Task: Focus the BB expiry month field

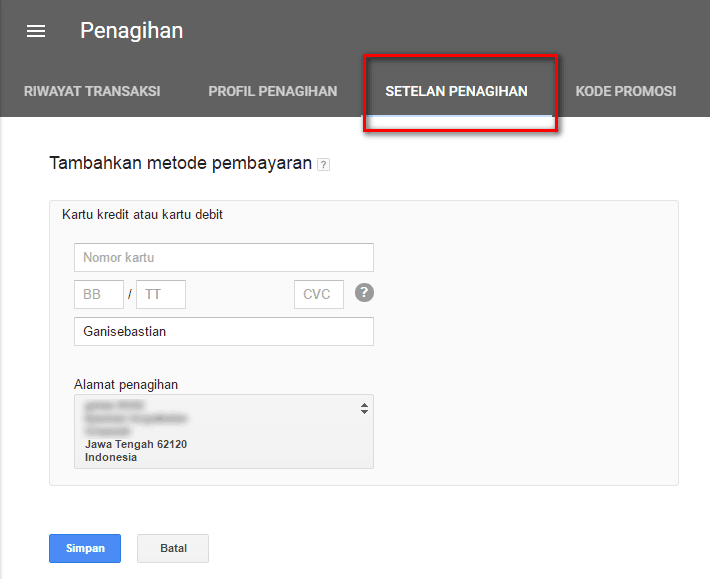Action: point(99,294)
